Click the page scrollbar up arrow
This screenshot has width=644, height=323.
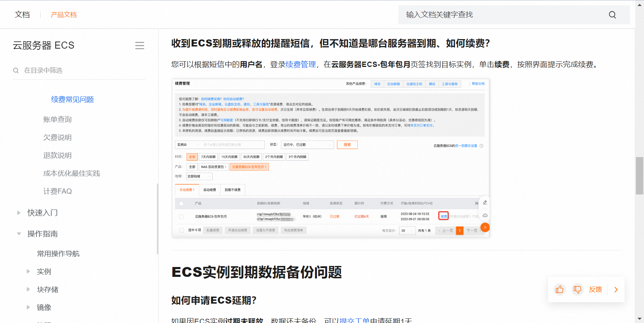tap(639, 5)
